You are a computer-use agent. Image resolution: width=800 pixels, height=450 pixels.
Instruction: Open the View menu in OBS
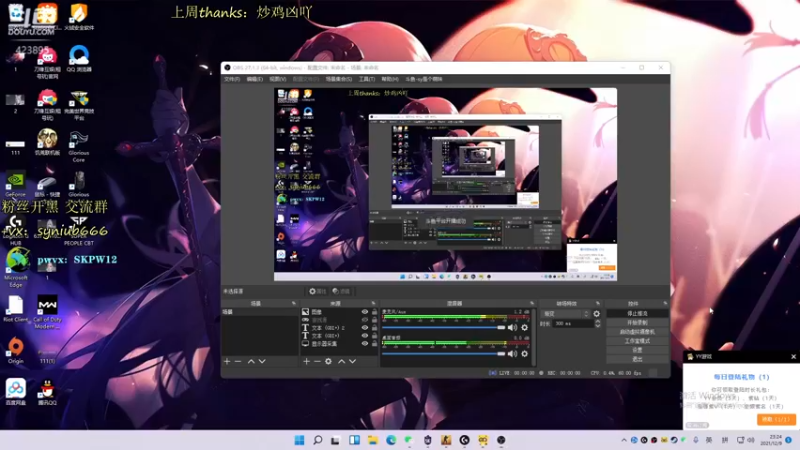278,79
